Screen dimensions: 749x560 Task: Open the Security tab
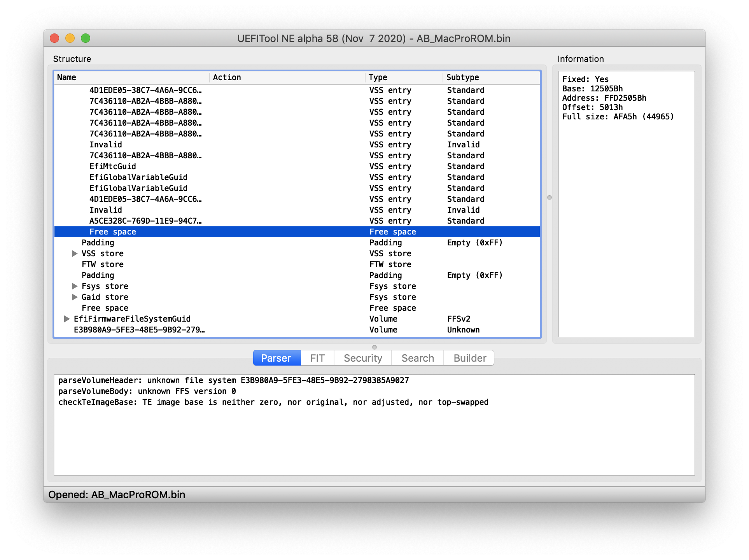point(362,358)
